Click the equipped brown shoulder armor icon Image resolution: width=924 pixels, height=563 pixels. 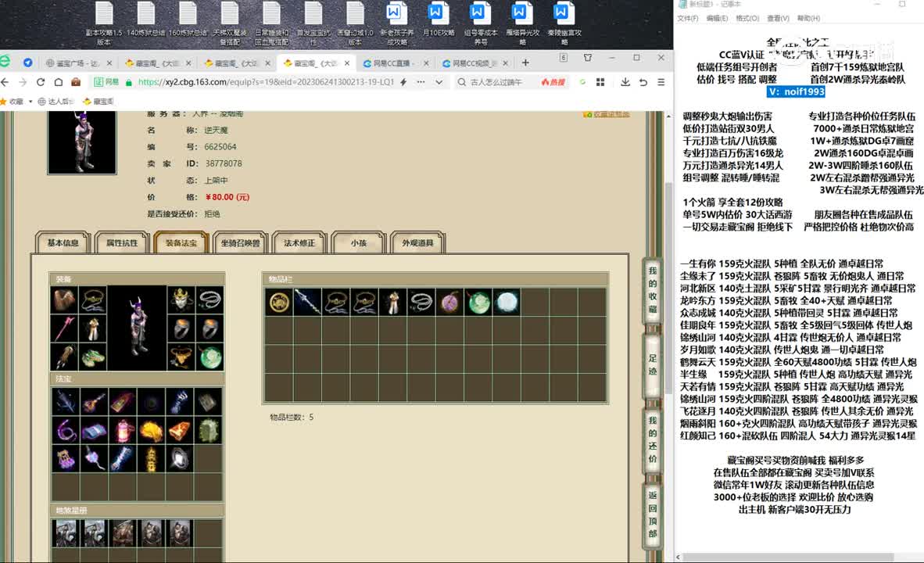click(x=64, y=300)
